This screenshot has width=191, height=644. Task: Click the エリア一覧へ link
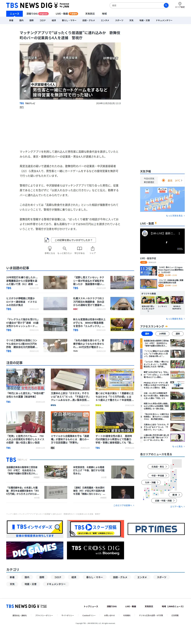pyautogui.click(x=177, y=507)
